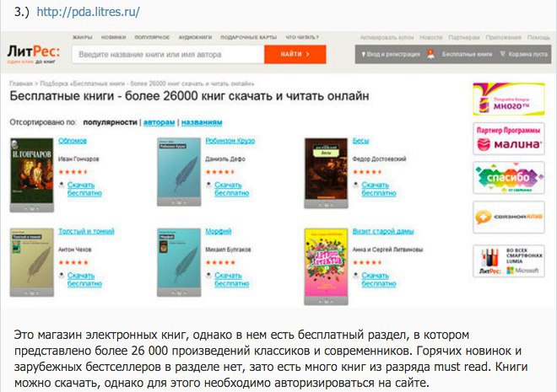Click the bonus ribbon icon in grey bar
557x392 pixels.
pyautogui.click(x=430, y=54)
